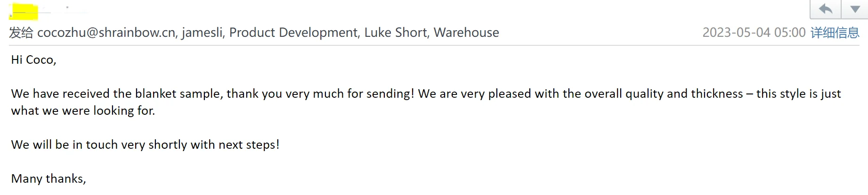Click the reply arrow icon
This screenshot has height=195, width=868.
(x=826, y=9)
